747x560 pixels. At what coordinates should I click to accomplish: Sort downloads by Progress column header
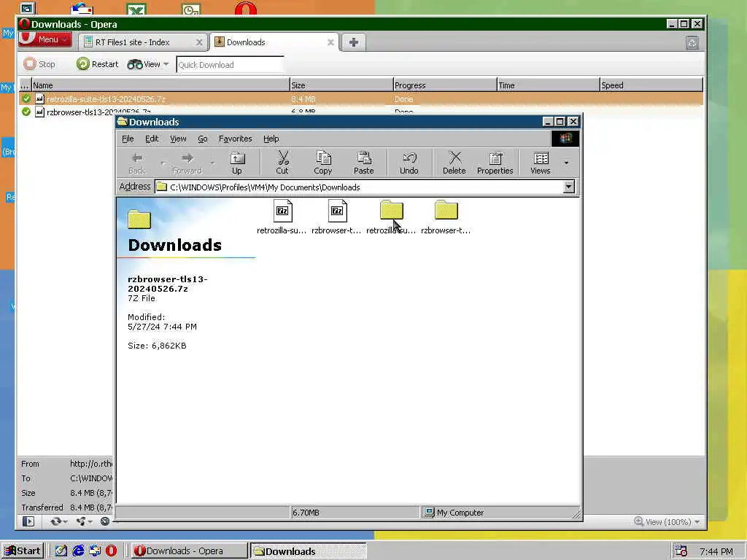[445, 85]
